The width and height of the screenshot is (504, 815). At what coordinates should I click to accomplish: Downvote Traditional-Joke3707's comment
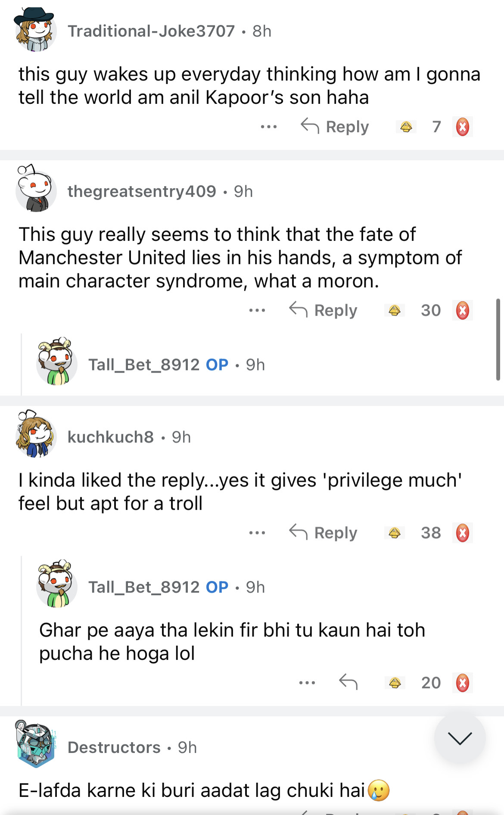[x=463, y=127]
